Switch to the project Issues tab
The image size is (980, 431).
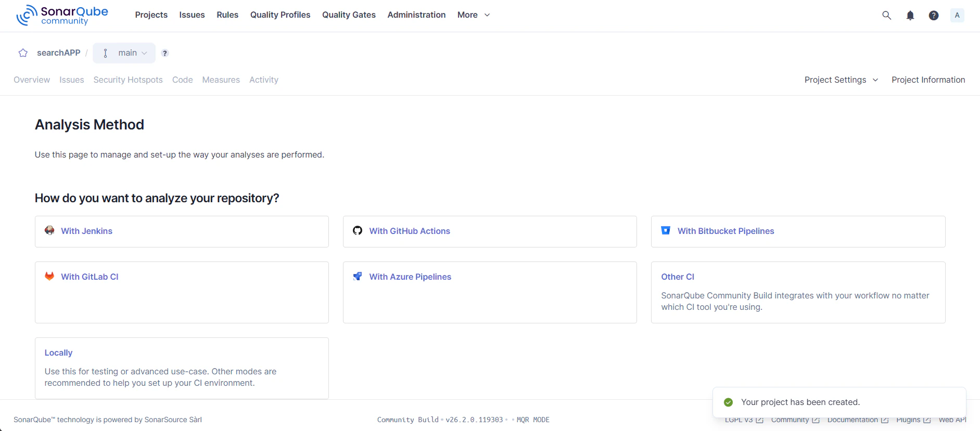point(72,80)
